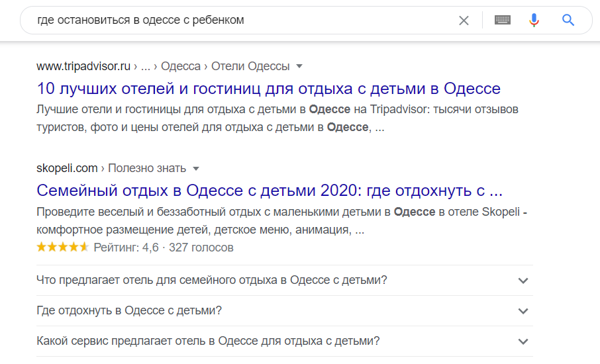Expand chevron for Что предлагает отель question
Viewport: 600px width, 364px height.
tap(523, 281)
